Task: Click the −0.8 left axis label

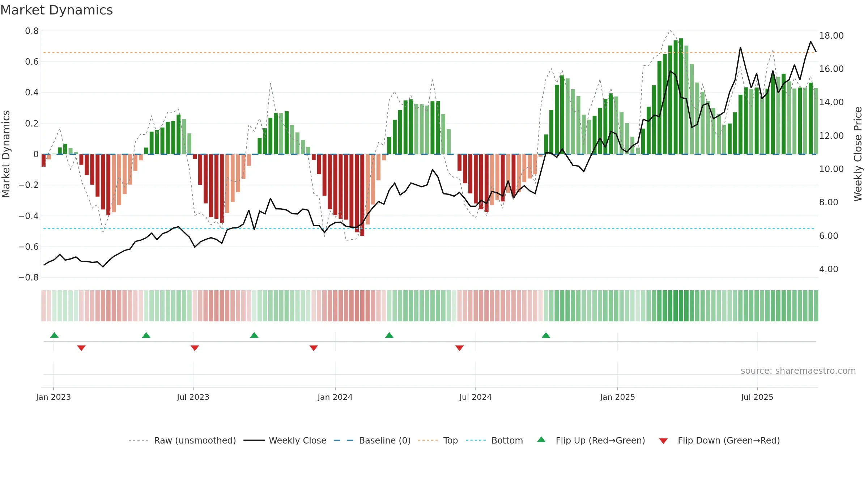Action: (29, 278)
